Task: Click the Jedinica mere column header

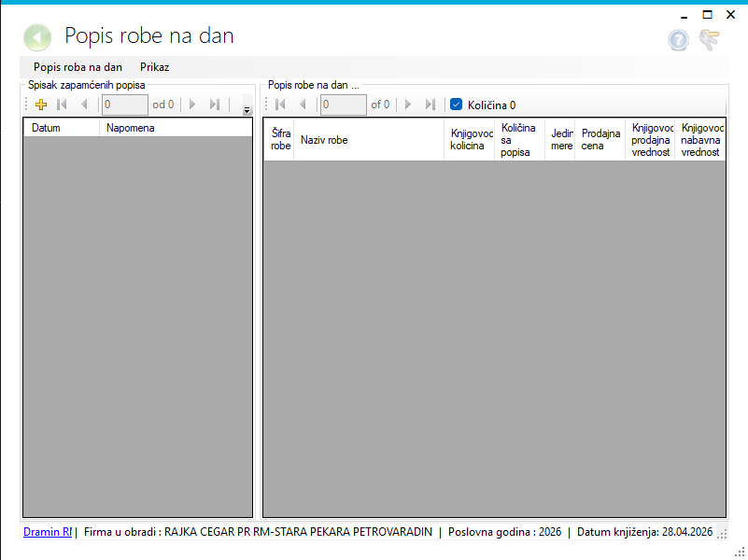Action: click(x=560, y=140)
